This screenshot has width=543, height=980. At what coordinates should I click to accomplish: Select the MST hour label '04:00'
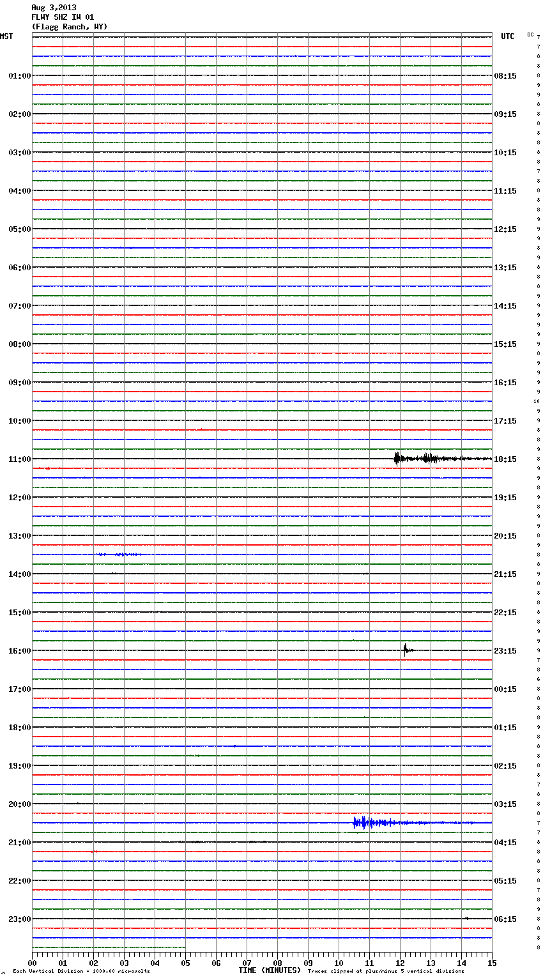[x=20, y=191]
